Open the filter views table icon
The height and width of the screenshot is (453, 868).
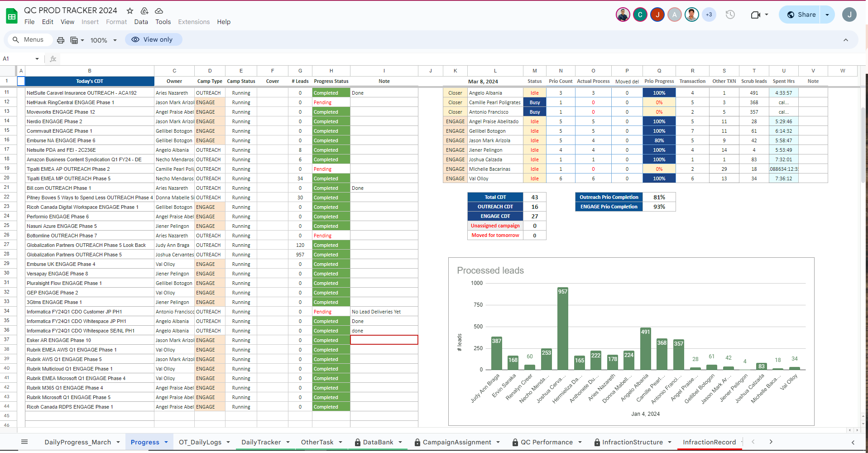[74, 40]
